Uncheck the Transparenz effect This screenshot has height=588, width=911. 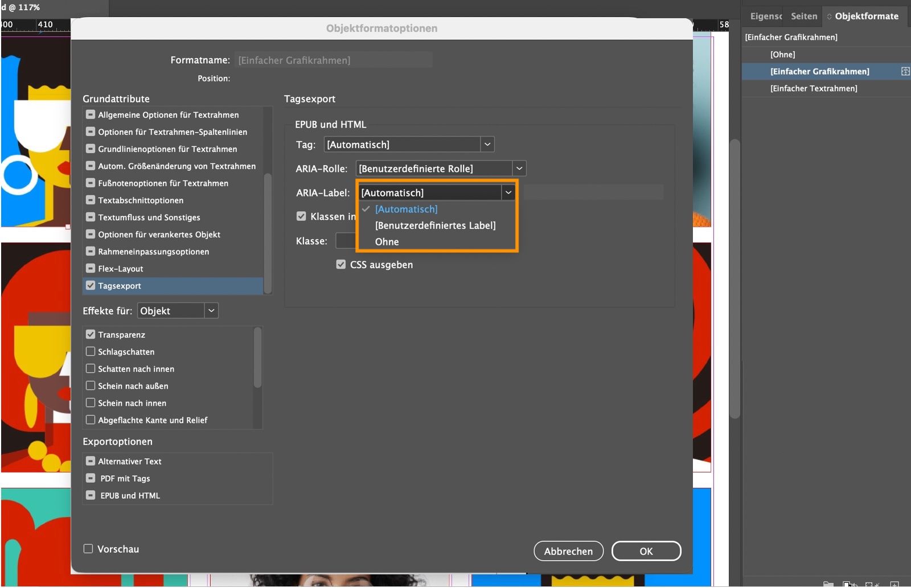pyautogui.click(x=91, y=334)
